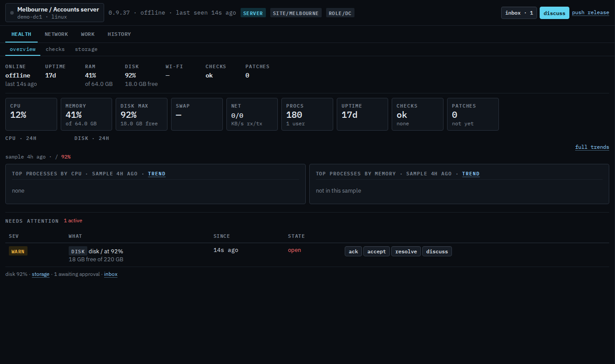
Task: Click the DISK MAX 92% card
Action: coord(141,114)
